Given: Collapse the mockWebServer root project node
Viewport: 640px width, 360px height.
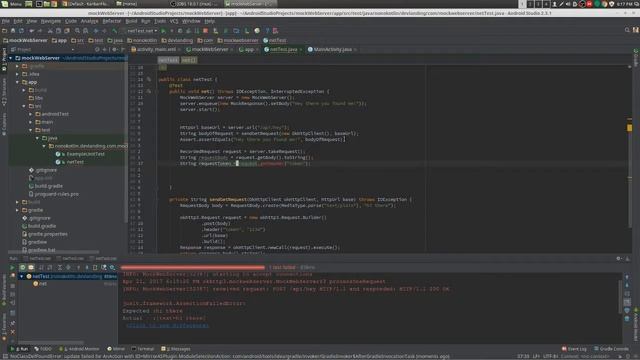Looking at the screenshot, I should tap(11, 58).
